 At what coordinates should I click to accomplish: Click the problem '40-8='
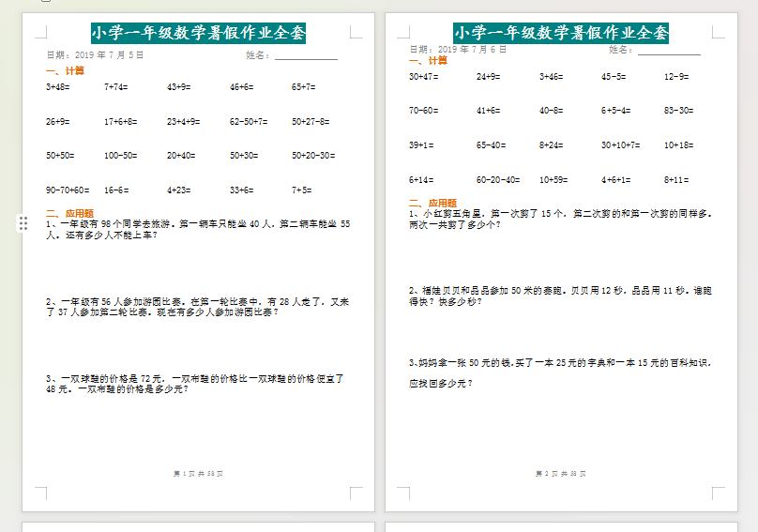point(551,111)
